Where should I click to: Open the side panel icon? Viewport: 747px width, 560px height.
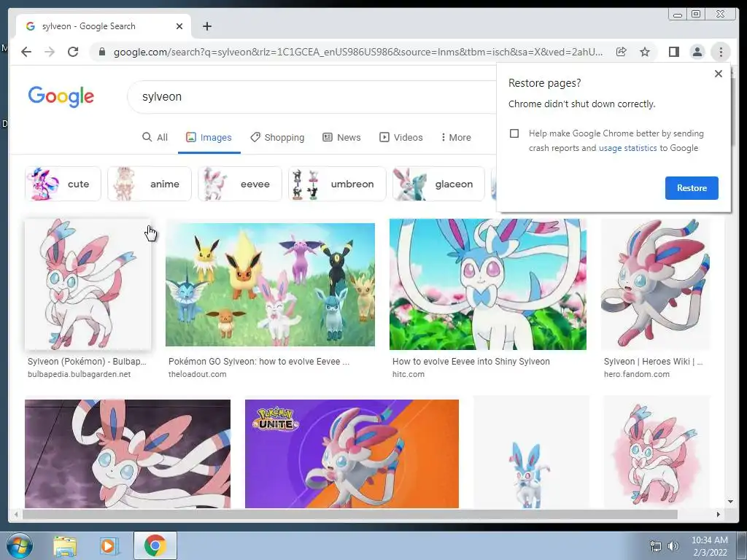coord(673,52)
